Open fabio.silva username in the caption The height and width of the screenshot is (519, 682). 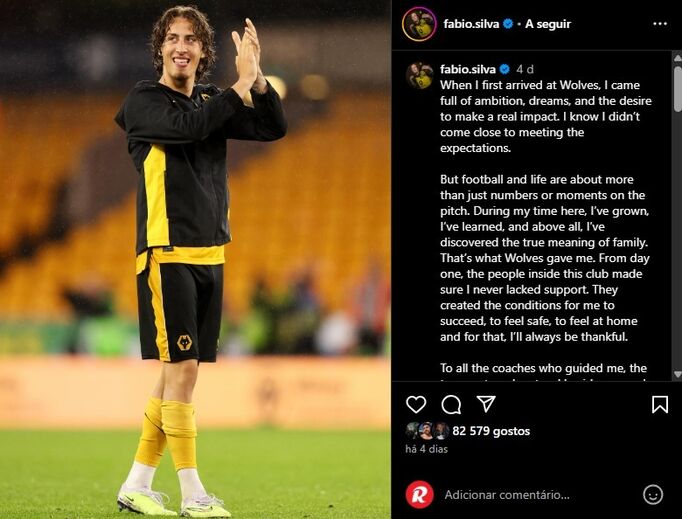(468, 69)
